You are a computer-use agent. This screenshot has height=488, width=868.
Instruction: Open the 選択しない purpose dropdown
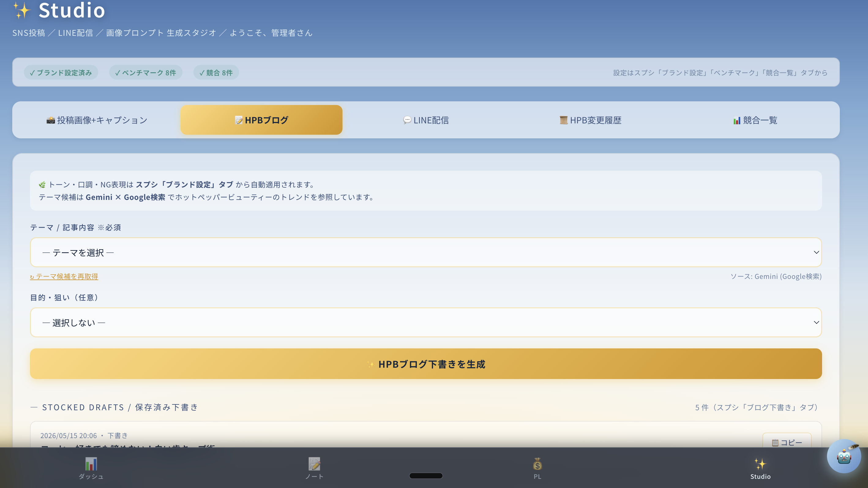426,322
